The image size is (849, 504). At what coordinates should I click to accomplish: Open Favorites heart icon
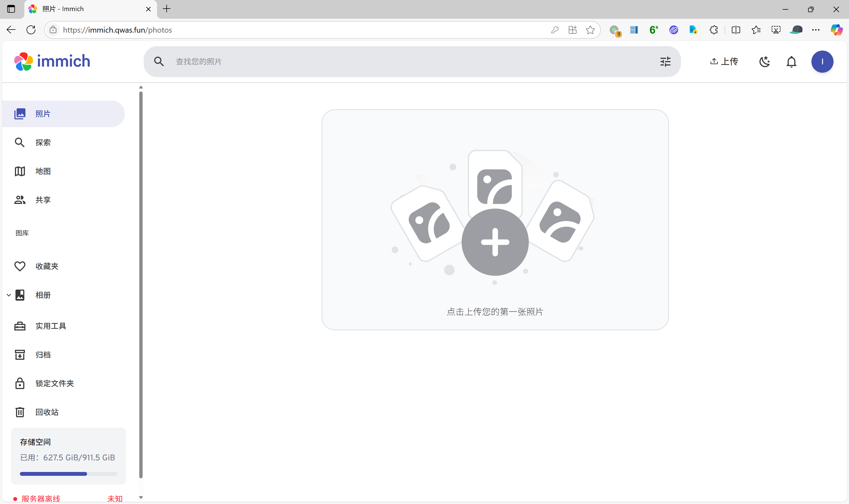[20, 266]
